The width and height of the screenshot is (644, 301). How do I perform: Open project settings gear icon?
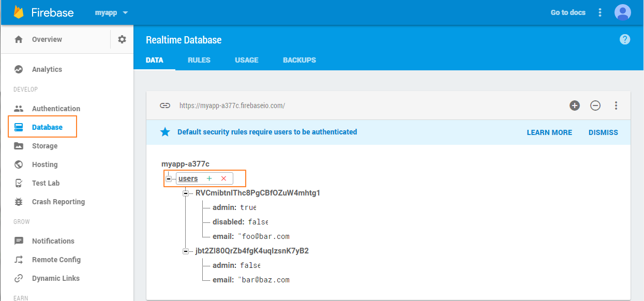(122, 39)
